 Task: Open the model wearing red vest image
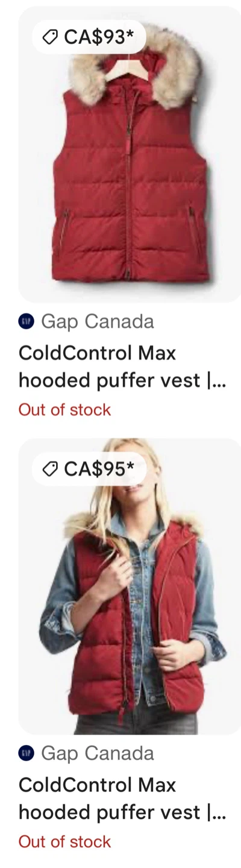click(x=130, y=586)
